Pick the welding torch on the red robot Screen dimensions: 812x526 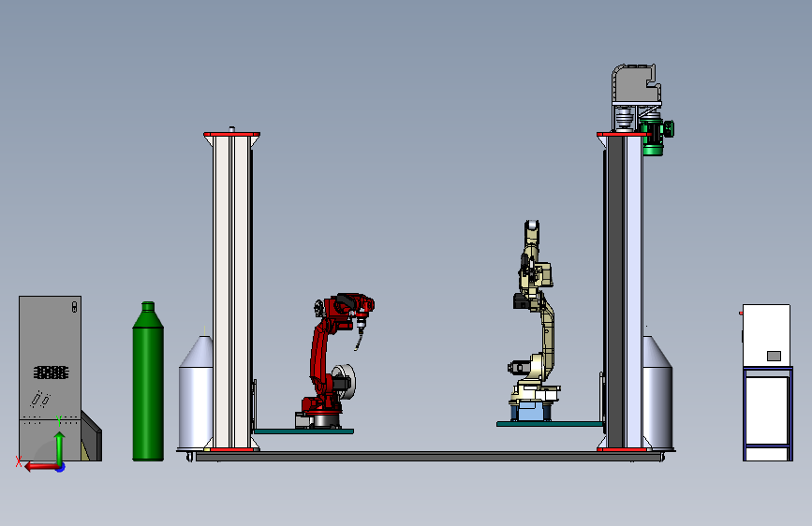(360, 334)
